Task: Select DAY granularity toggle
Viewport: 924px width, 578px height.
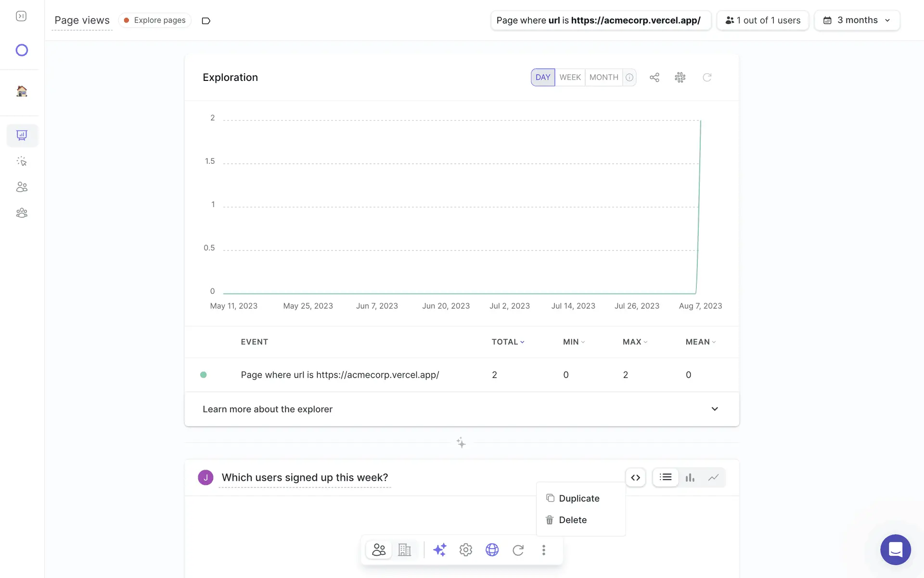Action: [x=542, y=78]
